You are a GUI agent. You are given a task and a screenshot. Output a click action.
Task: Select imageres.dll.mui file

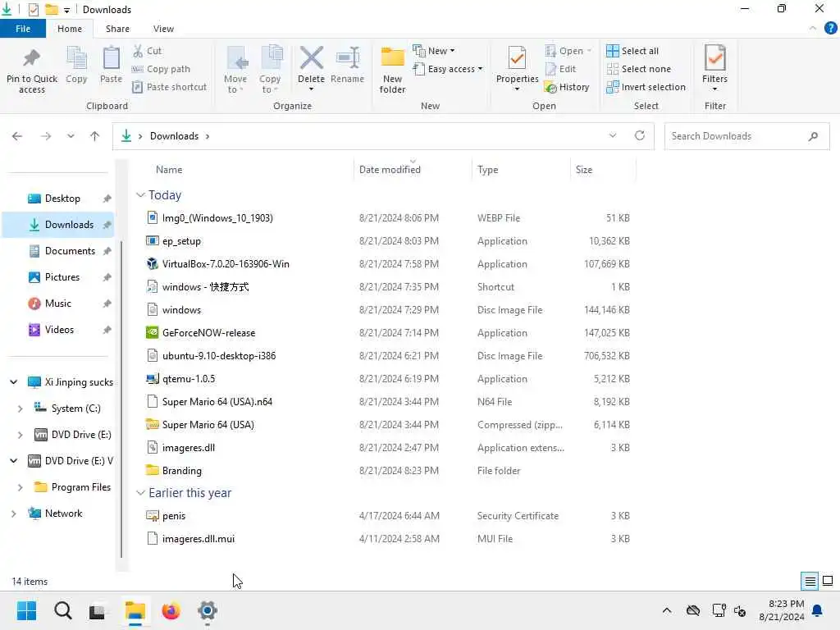199,538
